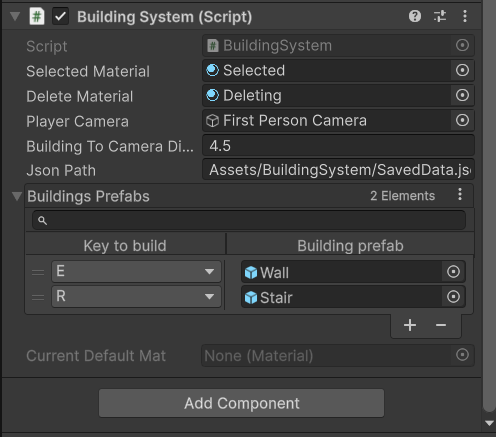The height and width of the screenshot is (437, 496).
Task: Click the Json Path text field
Action: pos(338,170)
